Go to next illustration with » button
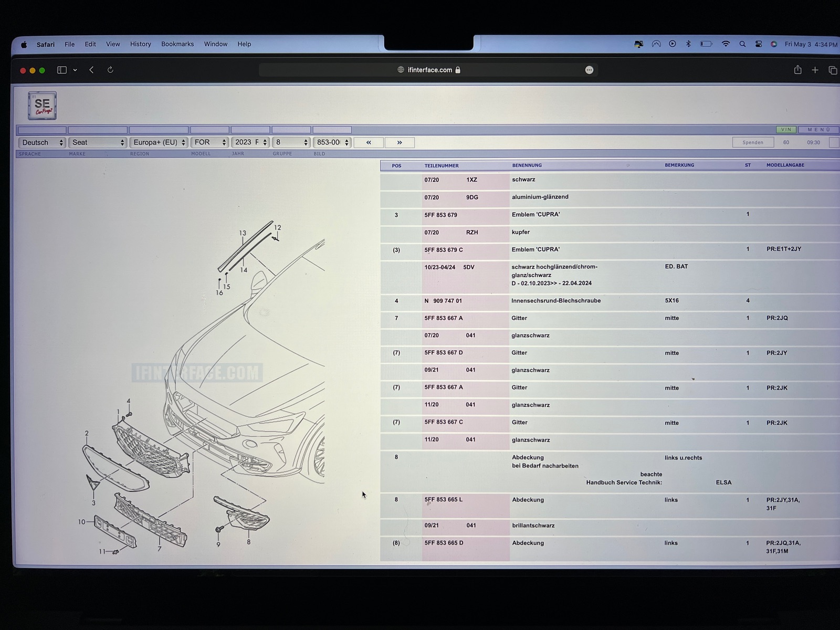 pos(400,142)
